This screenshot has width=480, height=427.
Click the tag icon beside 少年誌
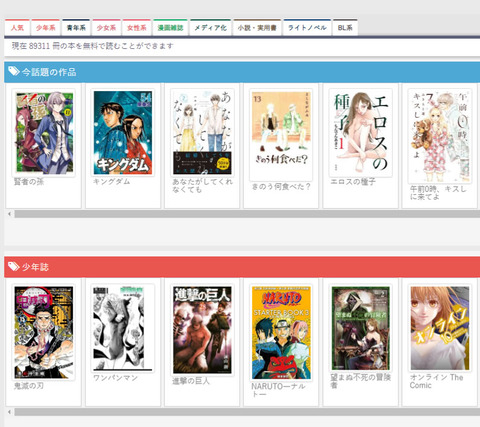point(14,266)
